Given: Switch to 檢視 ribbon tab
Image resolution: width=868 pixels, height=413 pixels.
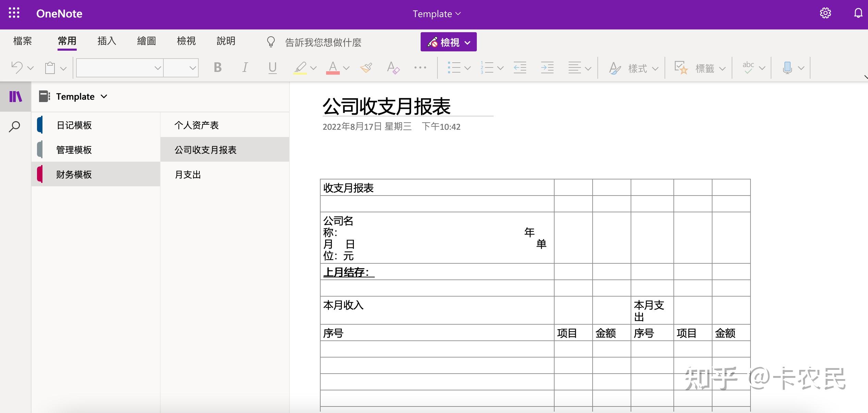Looking at the screenshot, I should point(186,41).
